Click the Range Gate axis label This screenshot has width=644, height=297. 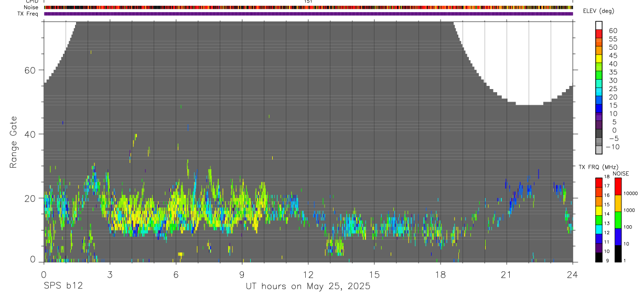click(14, 142)
